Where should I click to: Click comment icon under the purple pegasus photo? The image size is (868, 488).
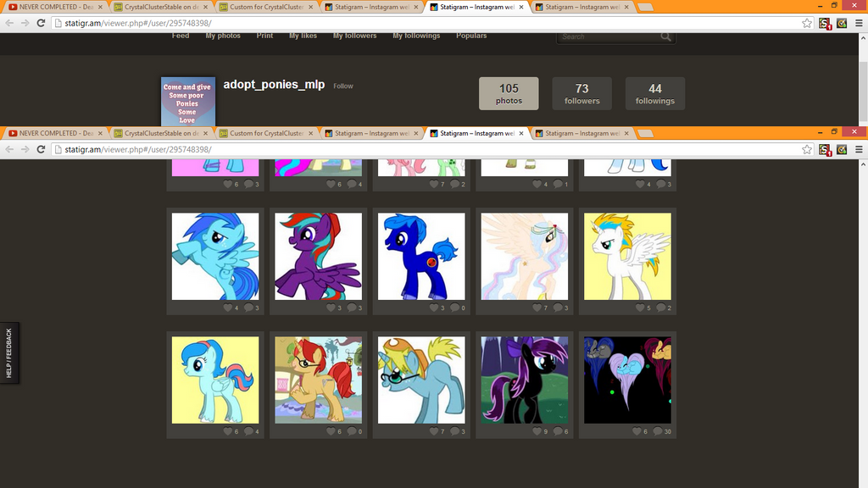point(352,308)
